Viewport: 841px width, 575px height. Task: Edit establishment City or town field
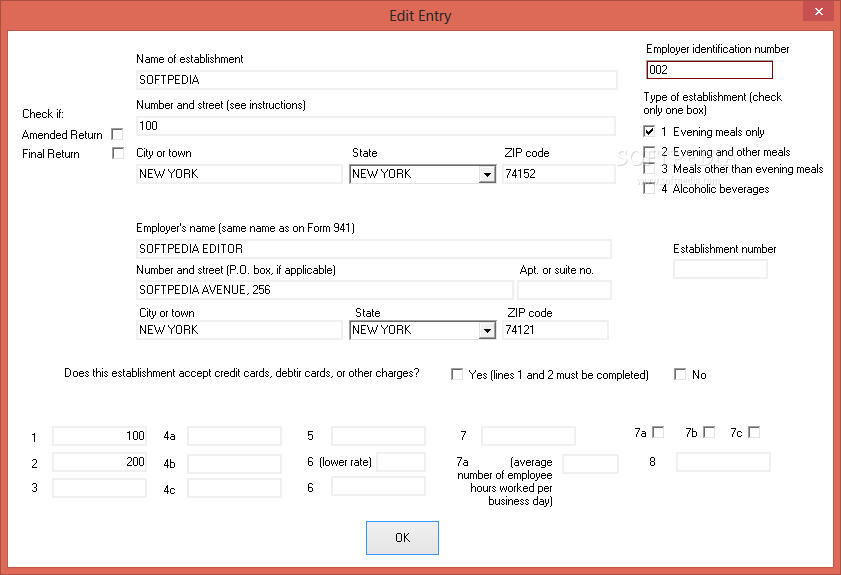pos(239,174)
